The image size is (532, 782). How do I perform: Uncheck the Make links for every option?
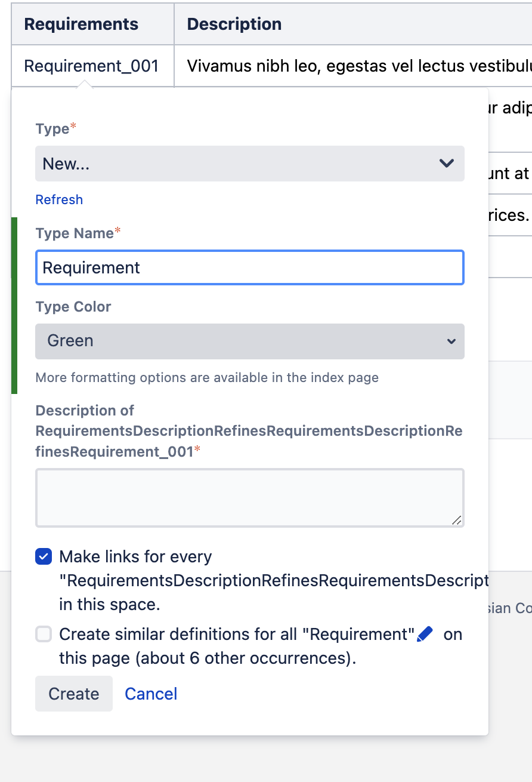click(43, 556)
